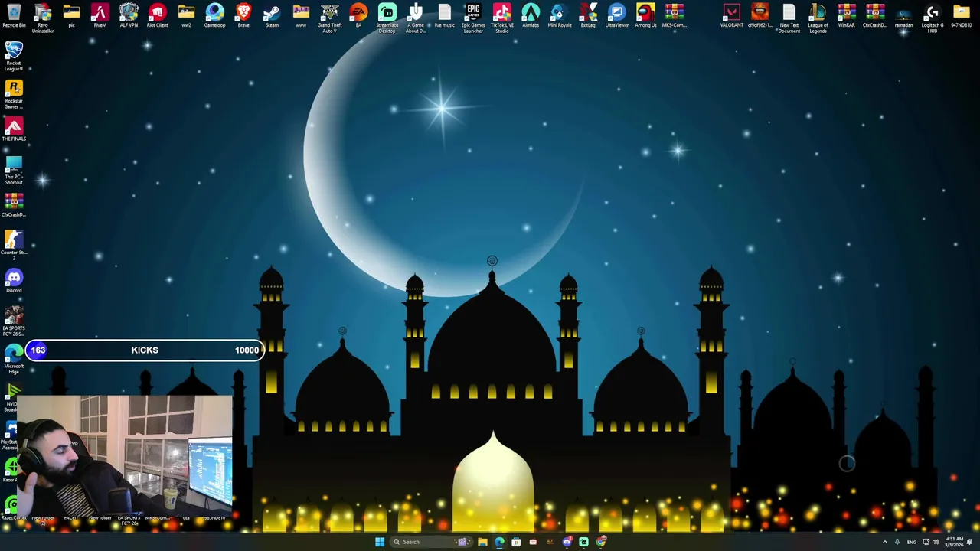Launch Streamlabs Desktop shortcut

(387, 17)
